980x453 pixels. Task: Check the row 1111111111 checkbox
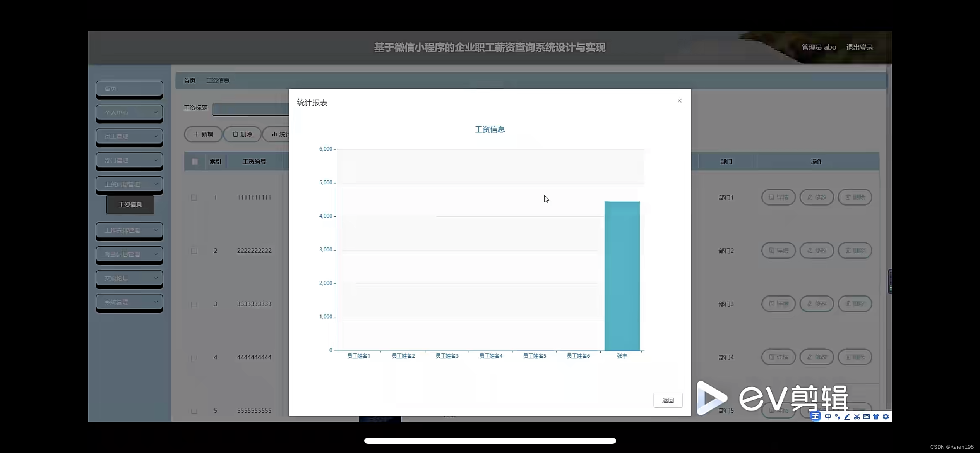194,197
